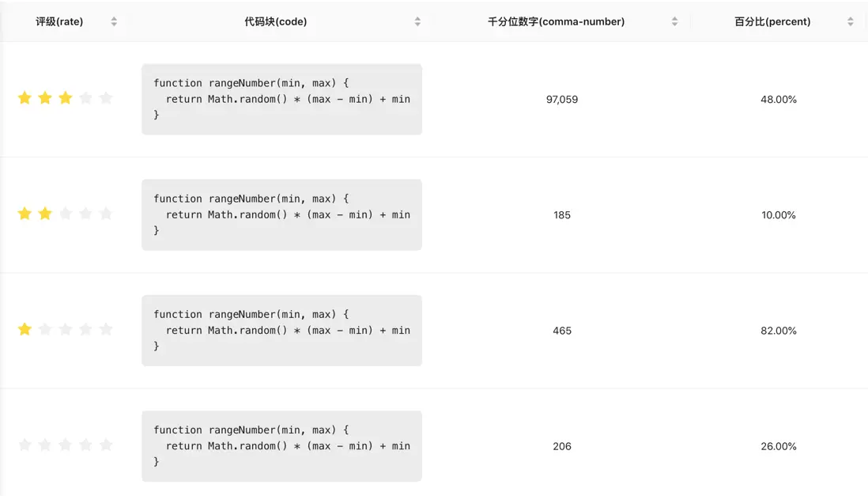Rate the first row four stars
This screenshot has width=868, height=496.
85,98
